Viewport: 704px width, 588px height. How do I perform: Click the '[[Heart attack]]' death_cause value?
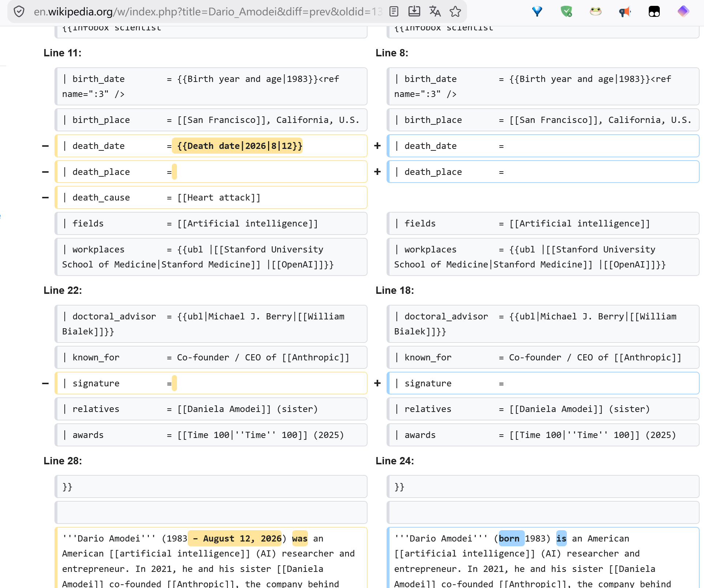[x=219, y=198]
